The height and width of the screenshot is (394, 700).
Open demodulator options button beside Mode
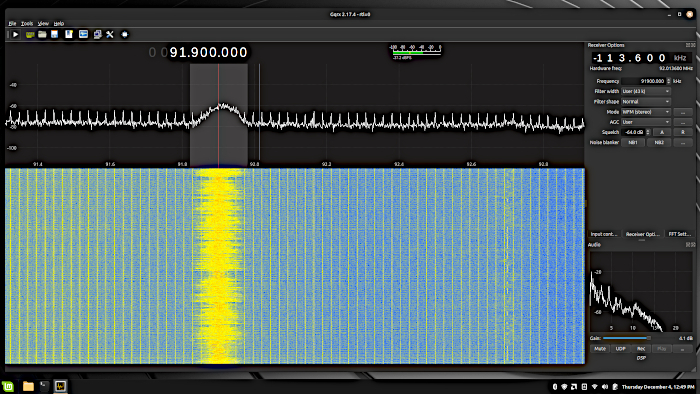point(683,112)
